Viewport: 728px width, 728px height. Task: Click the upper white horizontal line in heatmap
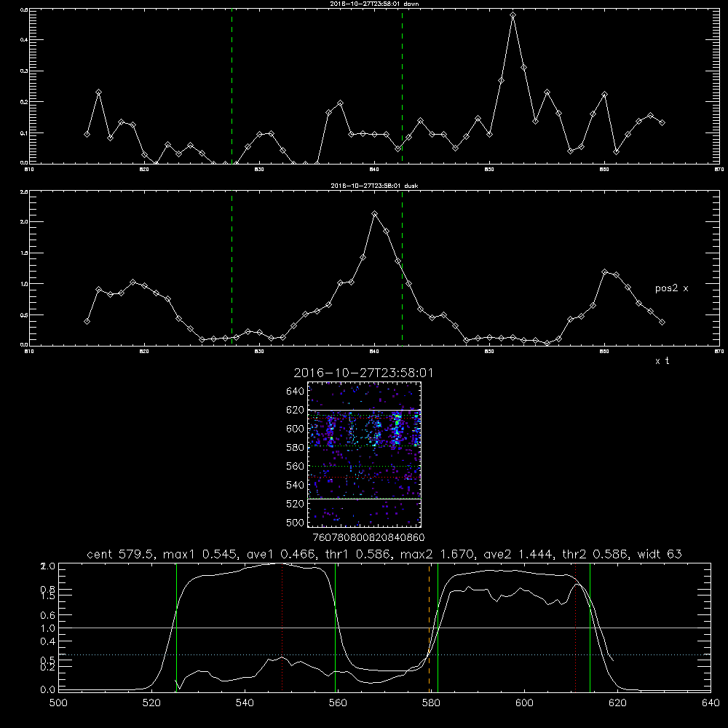365,410
